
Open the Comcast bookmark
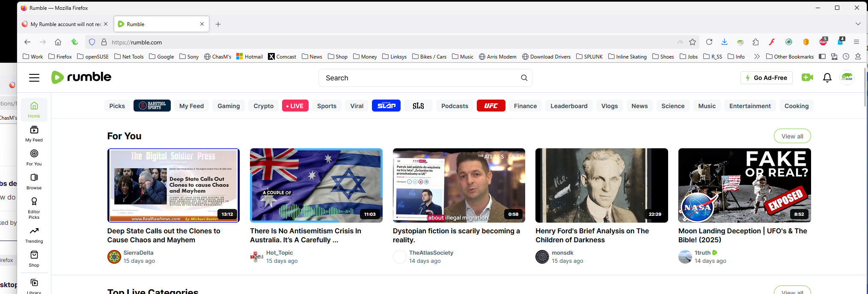pyautogui.click(x=282, y=56)
